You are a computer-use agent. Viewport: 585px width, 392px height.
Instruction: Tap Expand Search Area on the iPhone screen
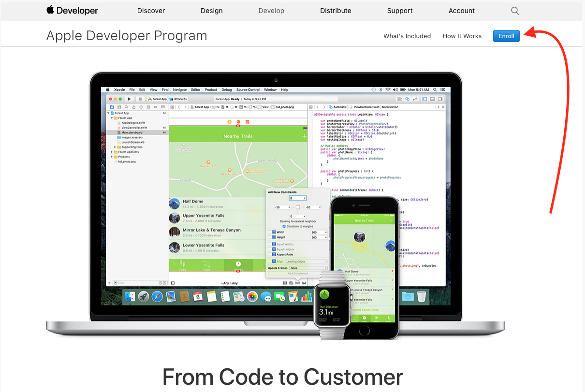[365, 310]
